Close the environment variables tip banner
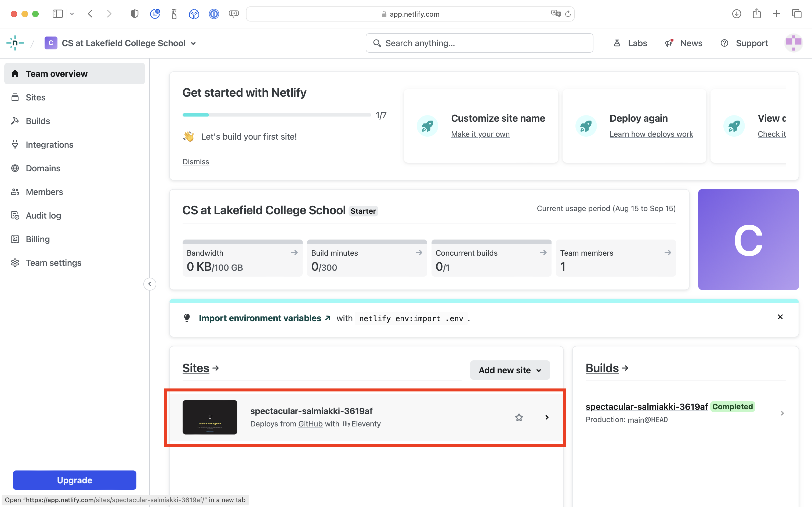The width and height of the screenshot is (812, 507). (780, 317)
